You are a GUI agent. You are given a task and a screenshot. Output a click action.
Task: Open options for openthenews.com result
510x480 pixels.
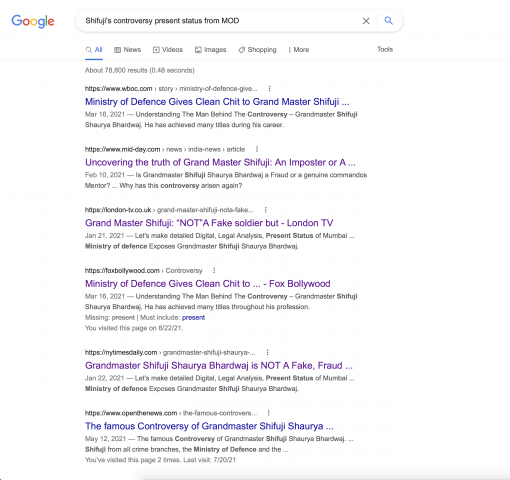pyautogui.click(x=269, y=413)
